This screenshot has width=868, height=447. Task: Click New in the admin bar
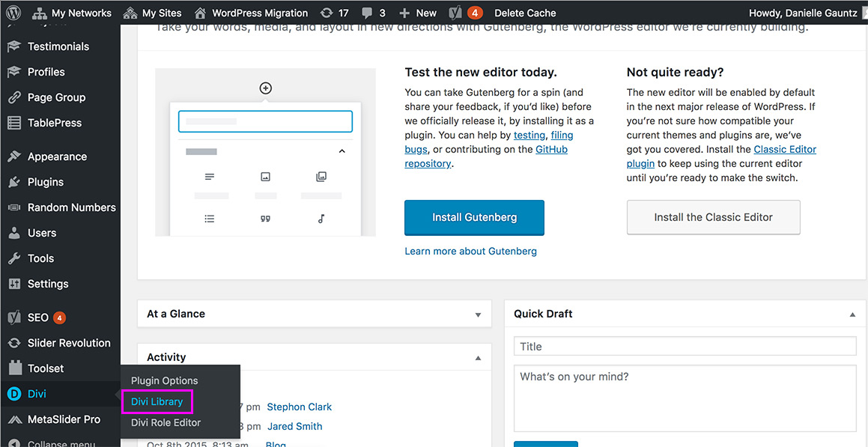(x=418, y=13)
